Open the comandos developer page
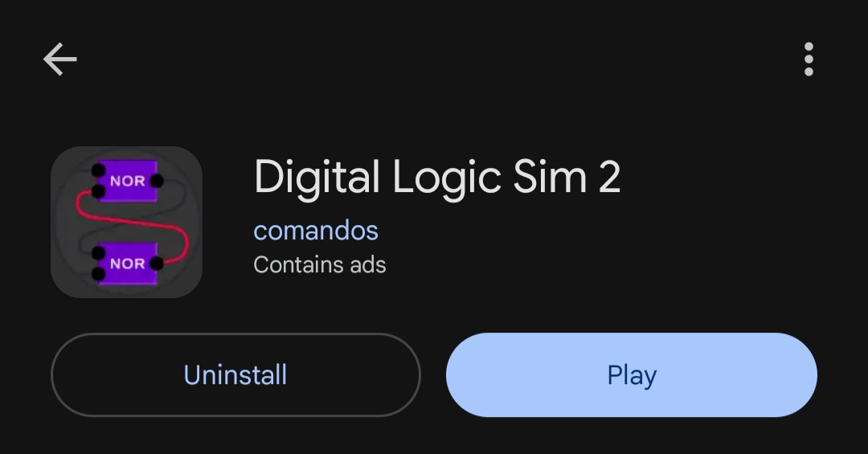This screenshot has width=868, height=454. pos(316,231)
